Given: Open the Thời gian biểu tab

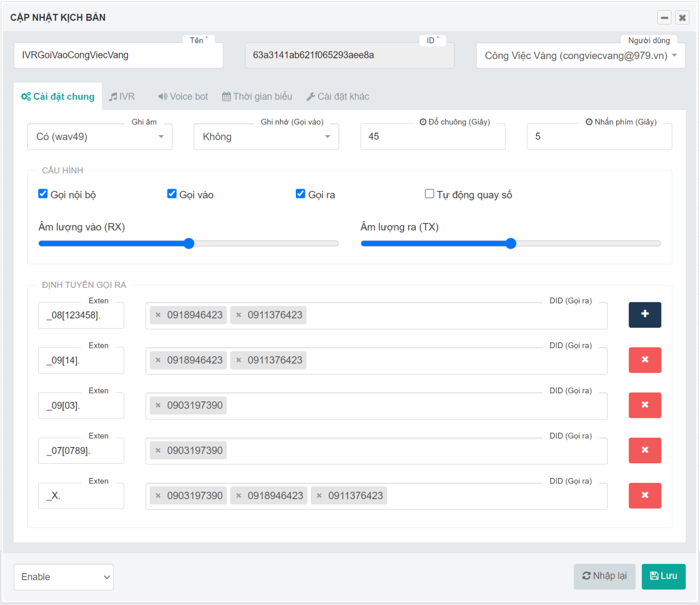Looking at the screenshot, I should (x=257, y=96).
